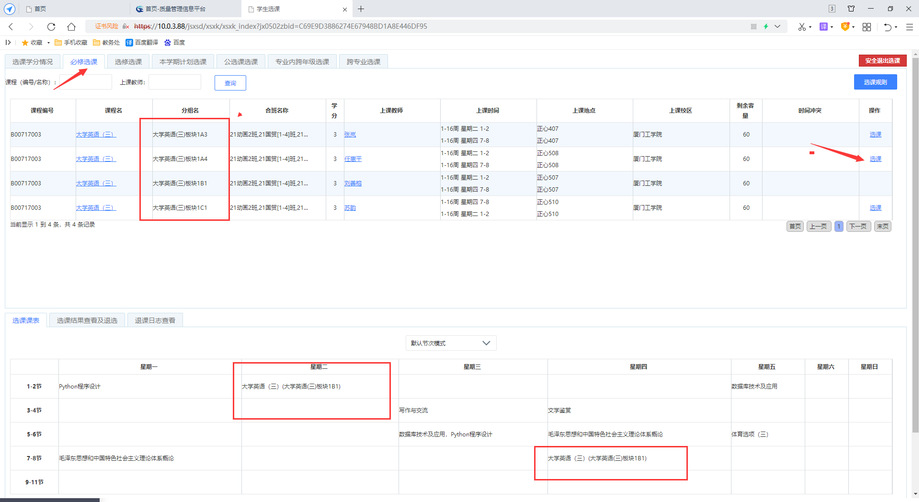Click the browser back arrow
This screenshot has width=919, height=502.
[9, 27]
